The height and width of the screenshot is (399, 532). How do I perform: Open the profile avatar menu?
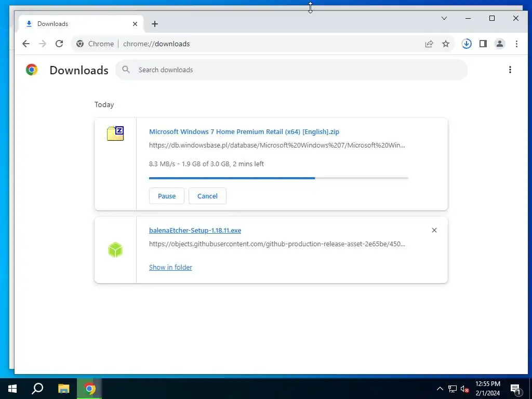[x=500, y=44]
